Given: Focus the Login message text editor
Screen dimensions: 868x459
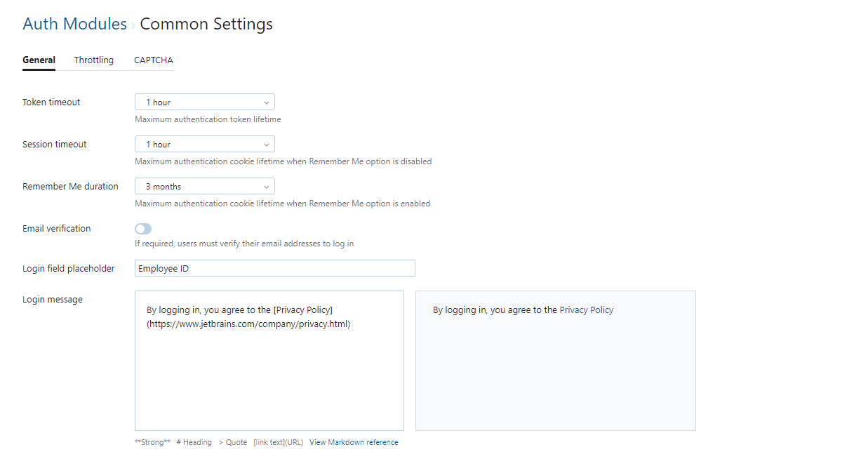Looking at the screenshot, I should [269, 372].
